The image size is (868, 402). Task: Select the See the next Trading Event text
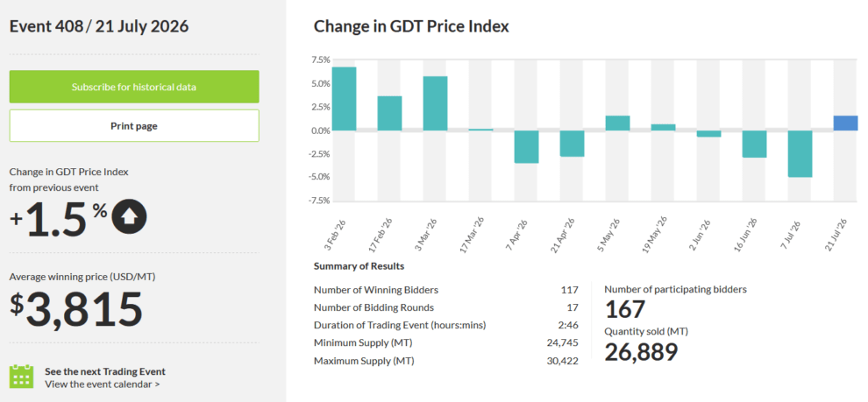point(105,371)
